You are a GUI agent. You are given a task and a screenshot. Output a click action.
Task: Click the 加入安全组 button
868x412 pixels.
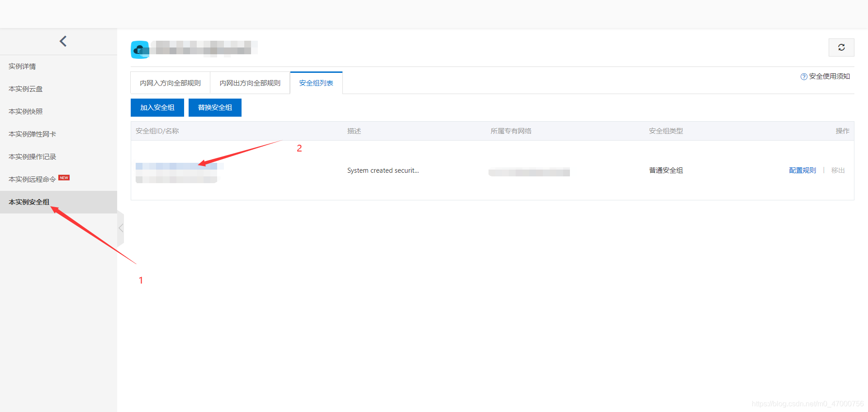[157, 108]
